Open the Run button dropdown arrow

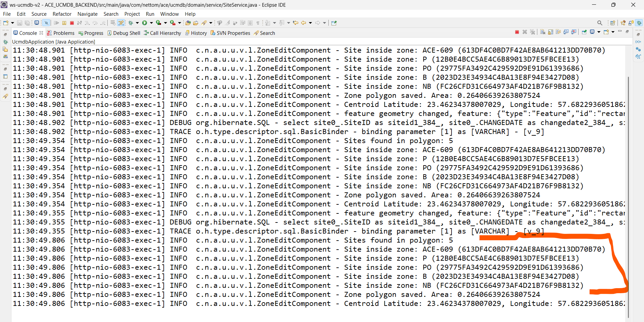151,23
